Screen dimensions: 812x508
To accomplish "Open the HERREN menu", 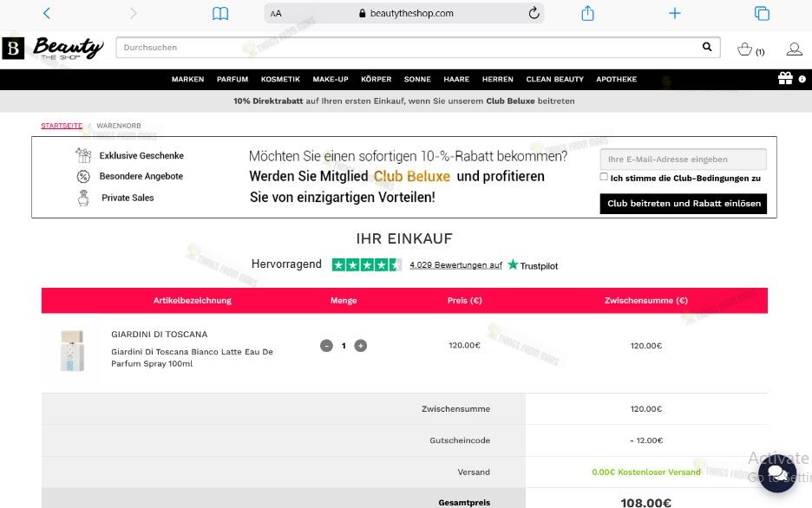I will (x=498, y=79).
